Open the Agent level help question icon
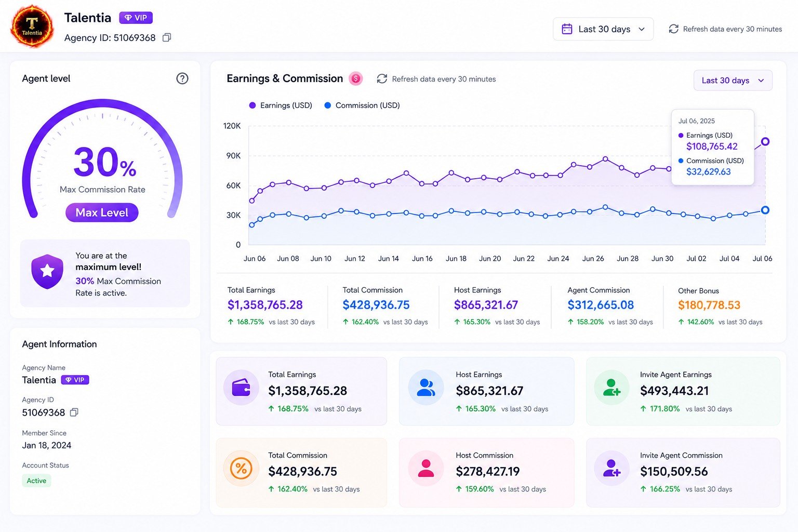Viewport: 798px width, 532px height. click(182, 78)
